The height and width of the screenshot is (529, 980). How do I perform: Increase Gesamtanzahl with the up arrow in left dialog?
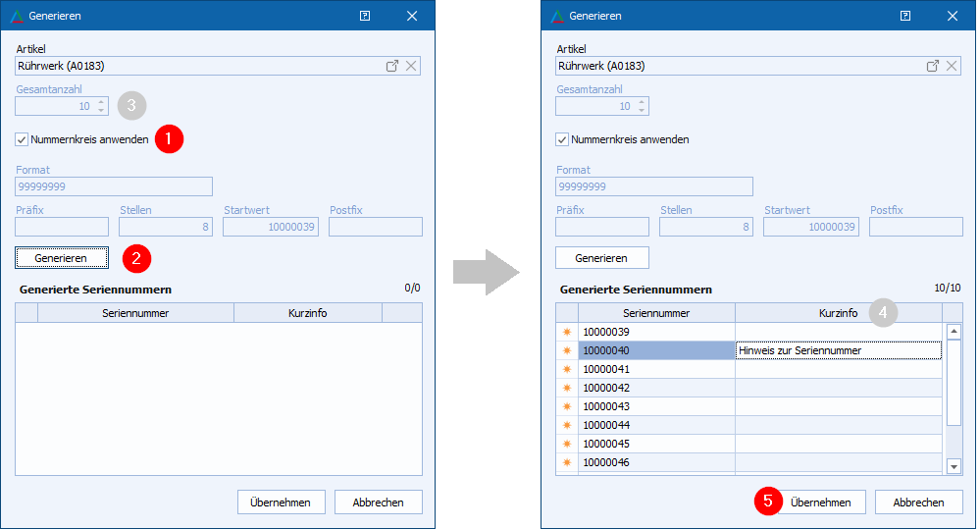[x=100, y=102]
